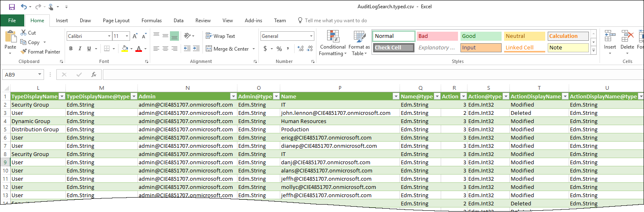Open the File menu tab

tap(12, 21)
